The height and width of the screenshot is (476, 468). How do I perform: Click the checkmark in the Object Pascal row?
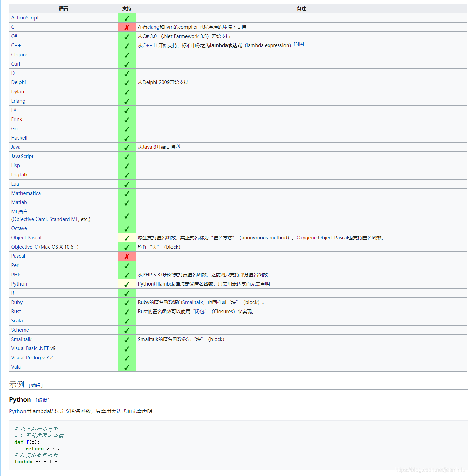127,238
